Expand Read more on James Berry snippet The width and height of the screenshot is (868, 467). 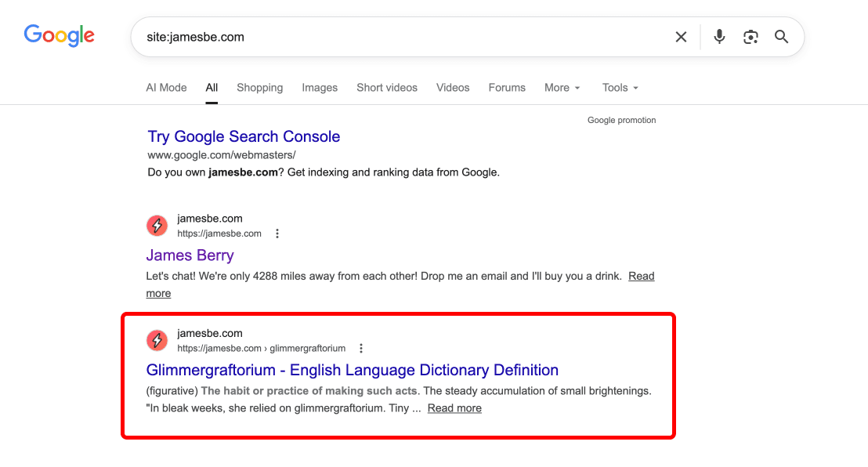(x=641, y=276)
